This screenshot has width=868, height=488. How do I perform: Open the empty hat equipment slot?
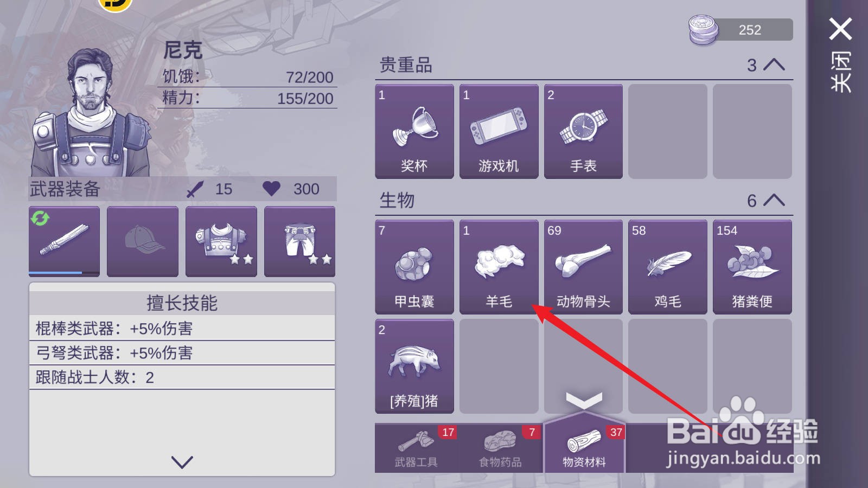pos(143,241)
